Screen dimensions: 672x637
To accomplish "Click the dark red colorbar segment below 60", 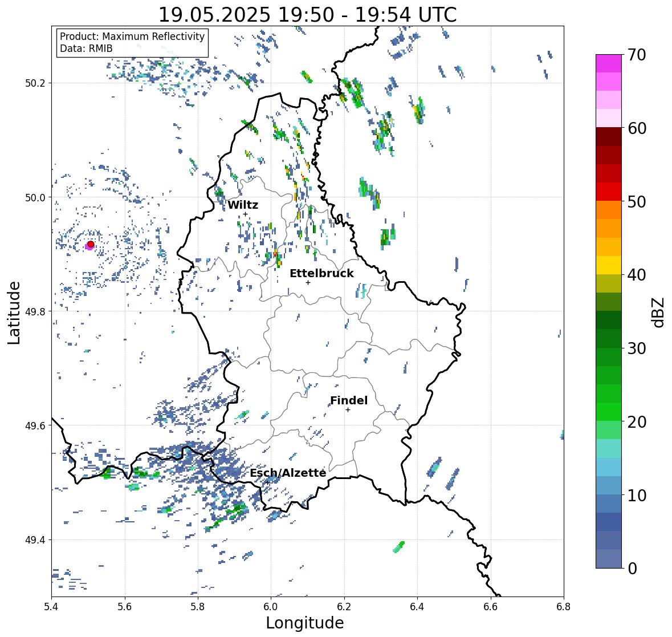I will click(609, 137).
